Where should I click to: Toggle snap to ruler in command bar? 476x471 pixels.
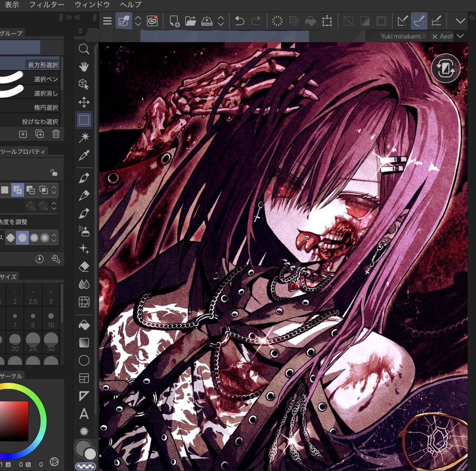coord(402,21)
